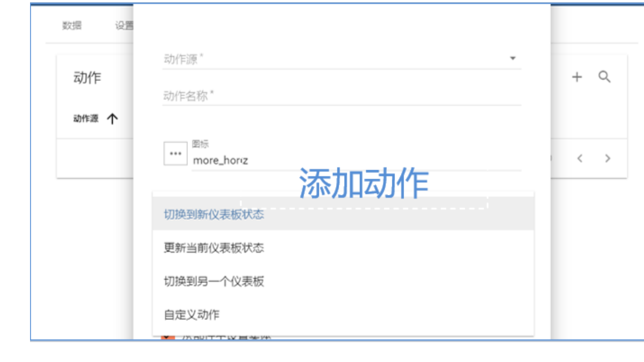Click the up arrow sort indicator
The height and width of the screenshot is (362, 644).
(x=112, y=119)
